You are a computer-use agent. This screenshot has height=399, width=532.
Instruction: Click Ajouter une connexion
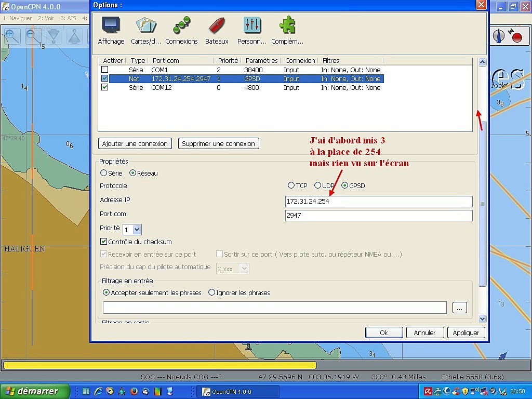tap(135, 143)
